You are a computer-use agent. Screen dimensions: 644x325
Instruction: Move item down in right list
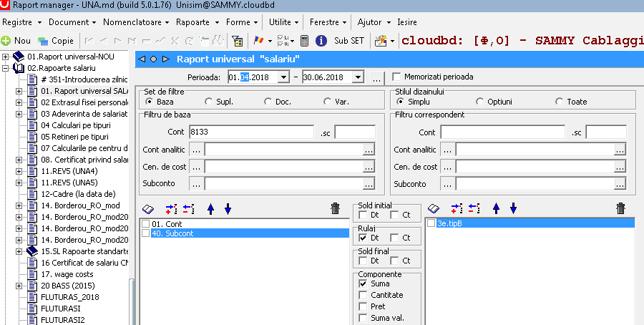coord(513,209)
